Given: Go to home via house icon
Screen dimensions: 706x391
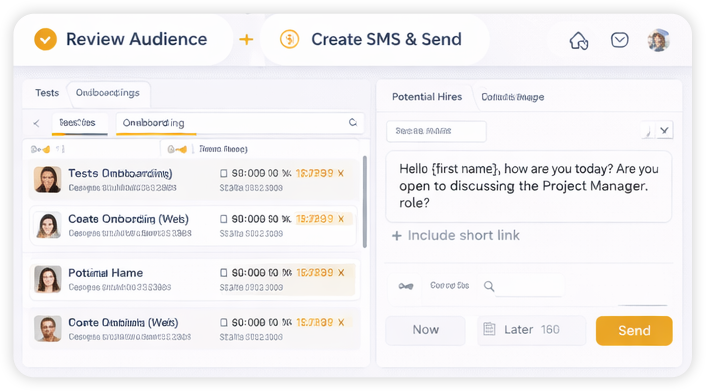Looking at the screenshot, I should click(579, 41).
